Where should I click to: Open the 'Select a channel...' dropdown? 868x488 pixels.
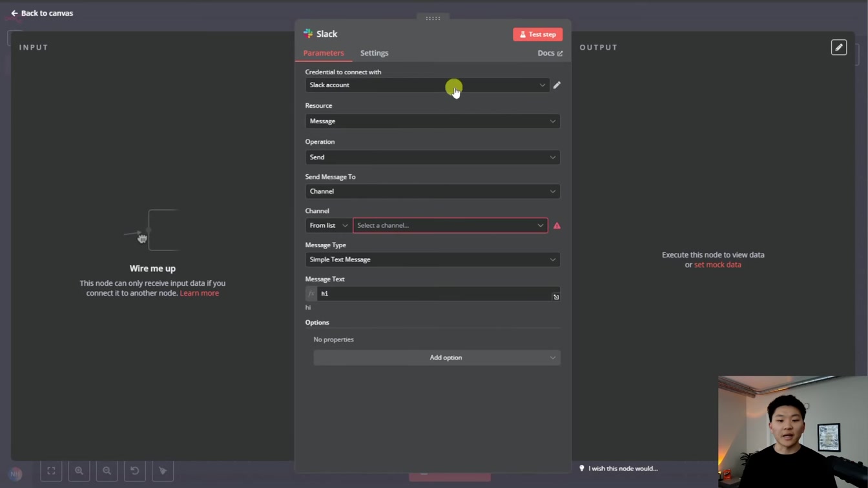450,225
